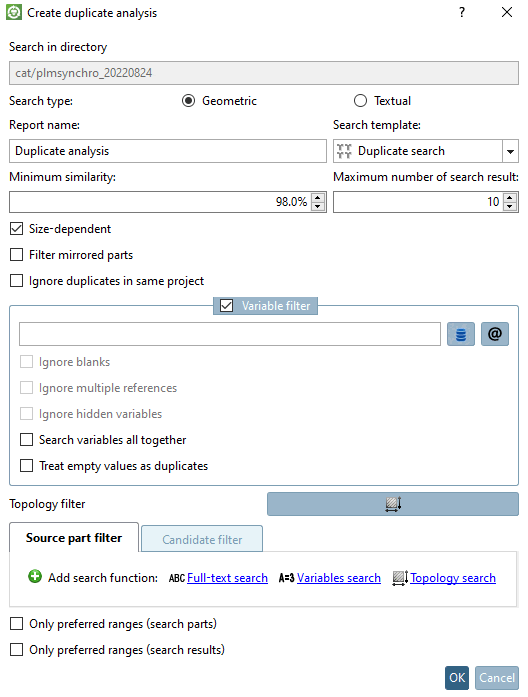Expand the Search template dropdown arrow
Viewport: 528px width, 697px height.
coord(510,152)
